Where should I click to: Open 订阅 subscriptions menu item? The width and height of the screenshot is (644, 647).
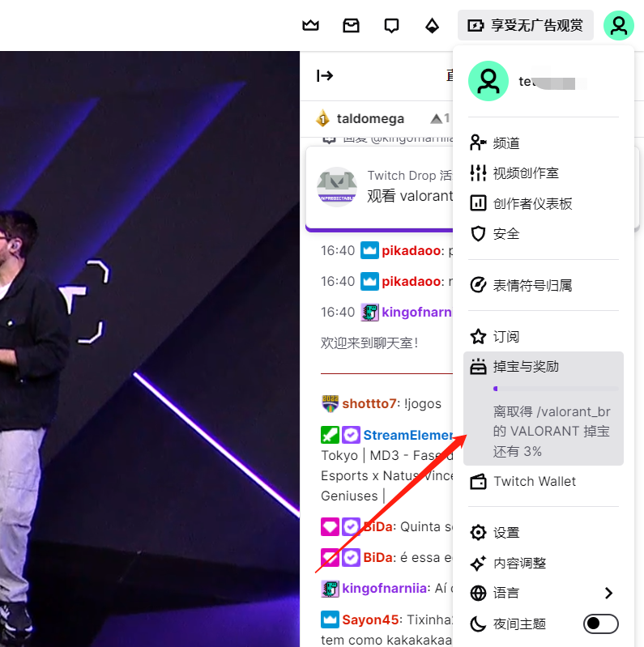(544, 336)
